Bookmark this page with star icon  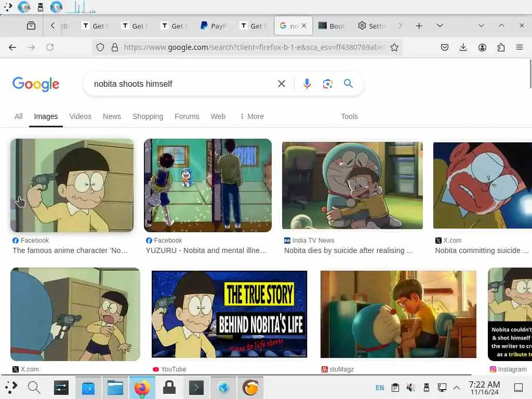[x=394, y=47]
